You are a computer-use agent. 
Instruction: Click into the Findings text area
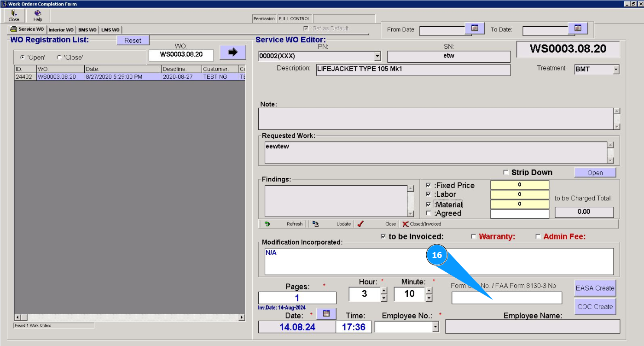point(336,201)
